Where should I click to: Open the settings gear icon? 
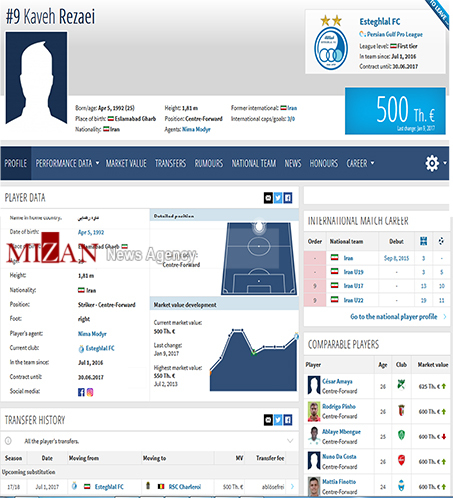432,163
